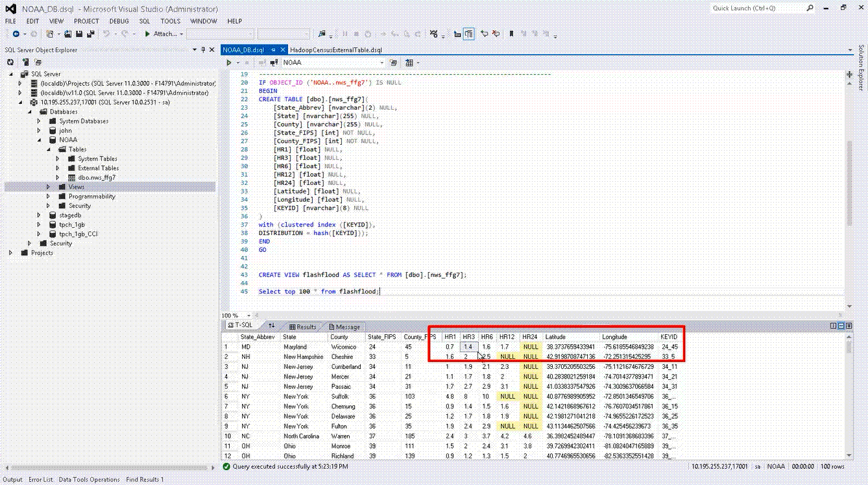Open the HELP menu
This screenshot has width=868, height=485.
(x=234, y=21)
